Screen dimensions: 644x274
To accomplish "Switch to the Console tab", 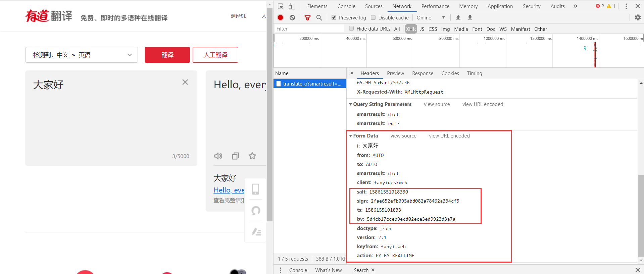I will (346, 6).
